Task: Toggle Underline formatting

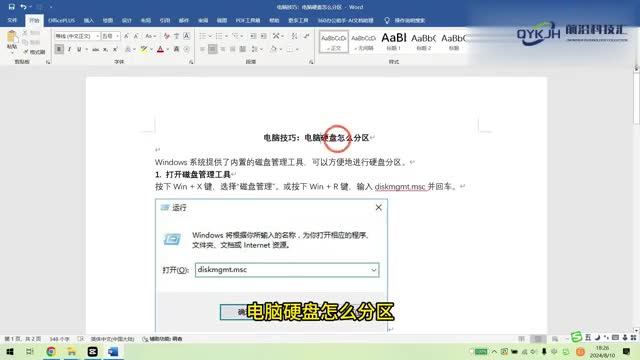Action: (x=78, y=49)
